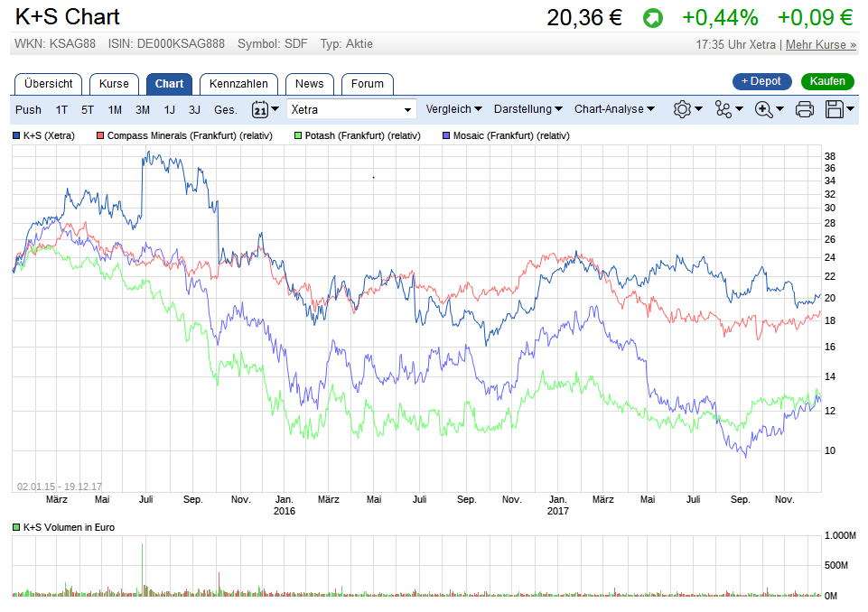Click the green price trend arrow icon

click(653, 18)
